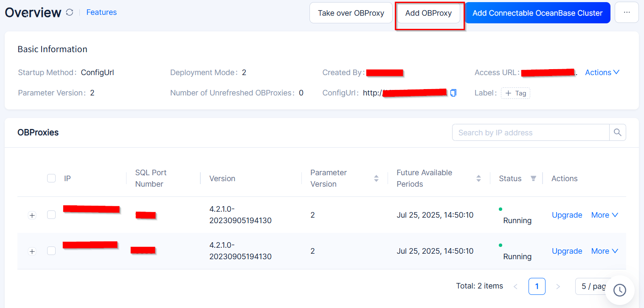Open the Status column filter icon
644x308 pixels.
point(533,179)
